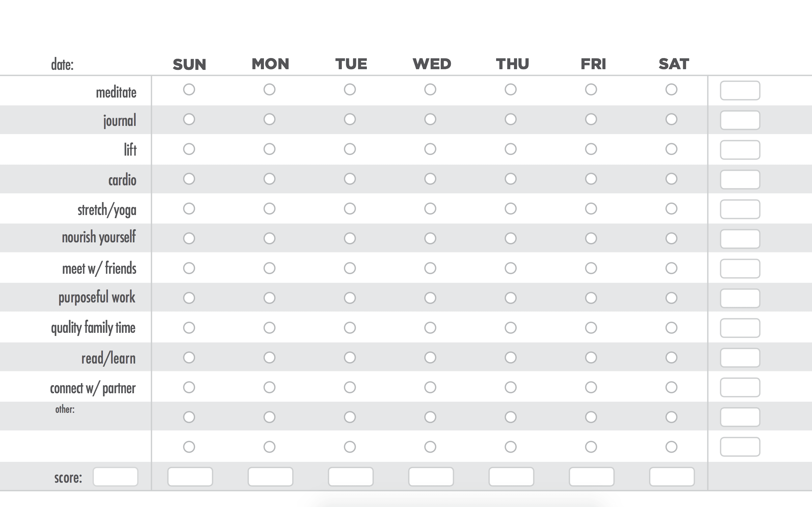812x507 pixels.
Task: Click the read/learn row total box
Action: pyautogui.click(x=740, y=357)
